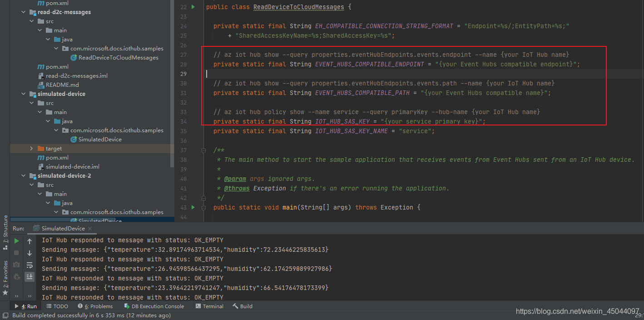The height and width of the screenshot is (320, 644).
Task: Select ReadDeviceToCloudMessages class in project tree
Action: click(119, 58)
